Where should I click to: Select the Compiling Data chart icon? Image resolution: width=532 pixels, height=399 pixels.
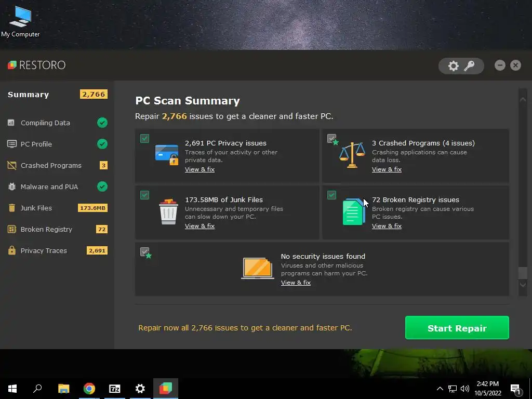[11, 123]
